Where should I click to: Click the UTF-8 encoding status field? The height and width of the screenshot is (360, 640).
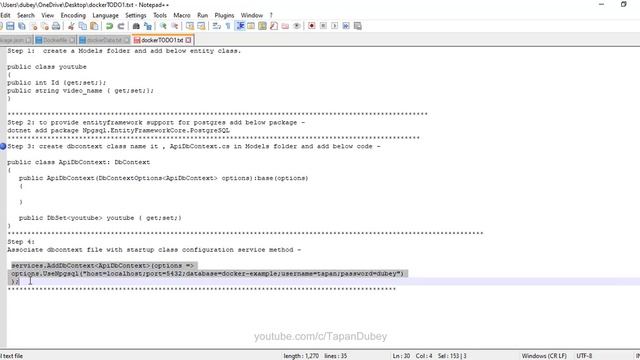(x=584, y=356)
